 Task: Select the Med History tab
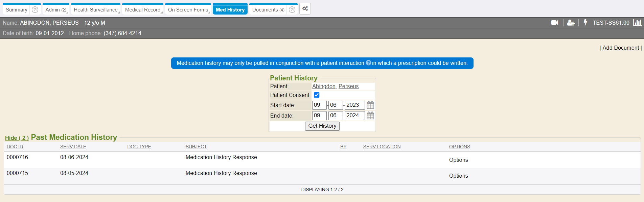pyautogui.click(x=230, y=10)
